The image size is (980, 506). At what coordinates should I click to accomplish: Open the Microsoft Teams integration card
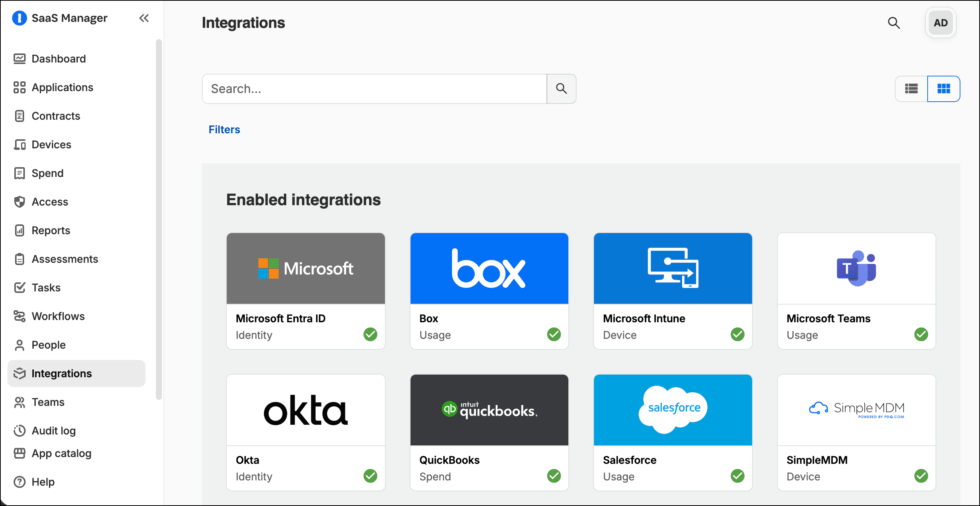pos(856,291)
